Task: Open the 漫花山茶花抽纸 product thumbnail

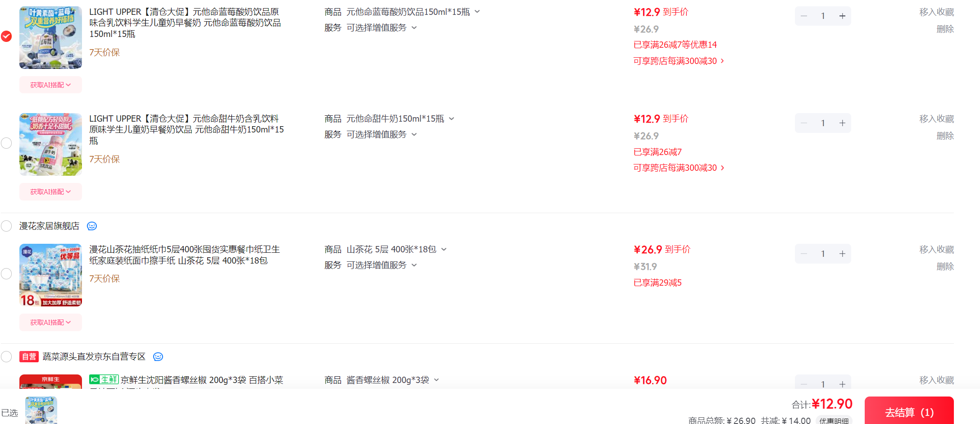Action: (50, 275)
